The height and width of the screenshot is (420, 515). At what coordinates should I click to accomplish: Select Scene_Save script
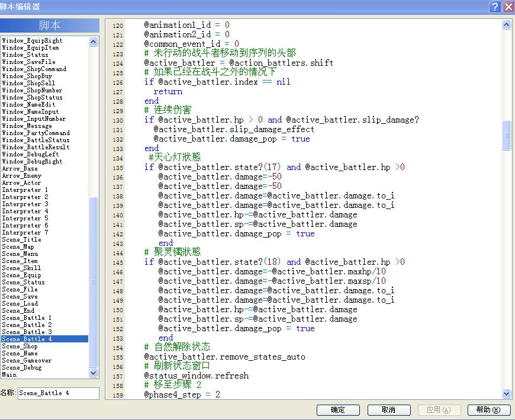click(20, 296)
